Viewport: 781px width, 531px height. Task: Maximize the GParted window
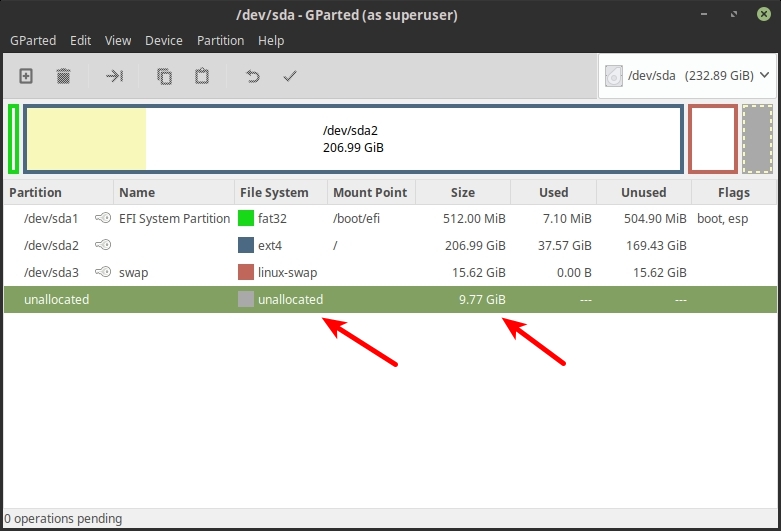click(734, 14)
